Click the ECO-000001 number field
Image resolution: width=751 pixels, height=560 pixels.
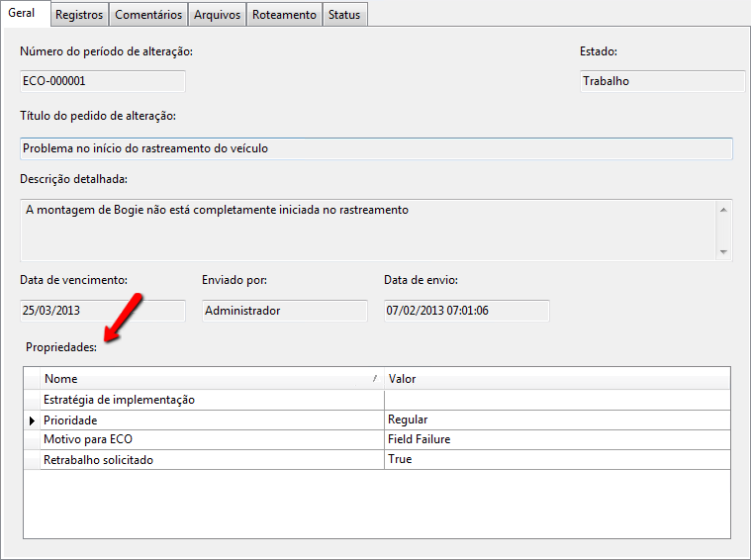103,81
